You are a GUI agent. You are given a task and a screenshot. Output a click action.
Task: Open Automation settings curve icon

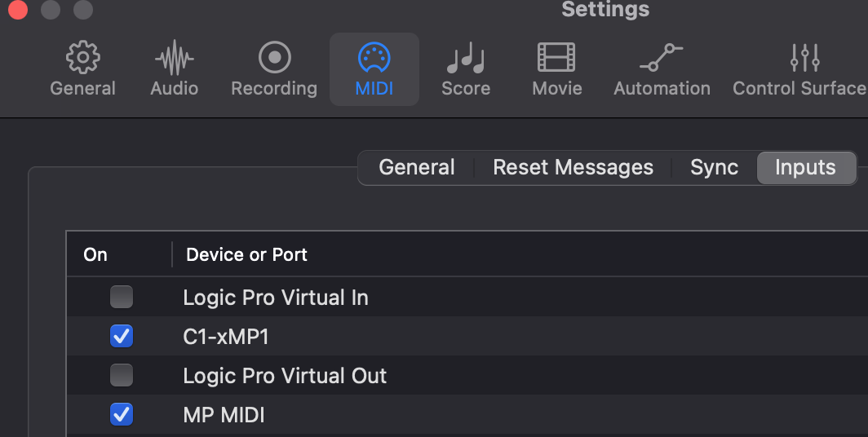coord(662,58)
